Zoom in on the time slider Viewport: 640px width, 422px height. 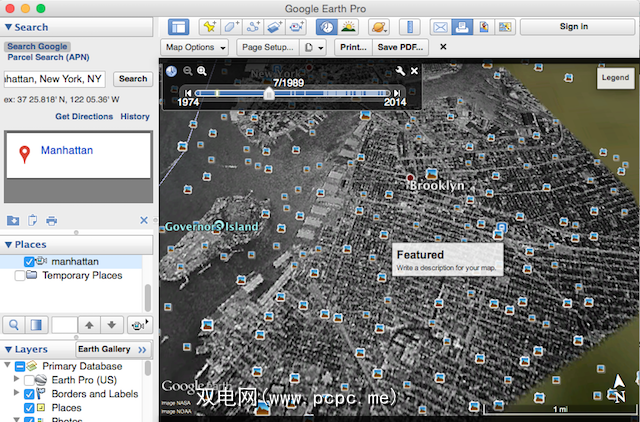point(202,71)
